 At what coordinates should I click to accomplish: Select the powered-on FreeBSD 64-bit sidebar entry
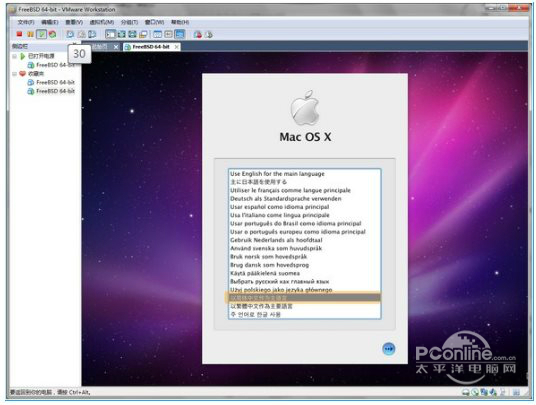51,65
